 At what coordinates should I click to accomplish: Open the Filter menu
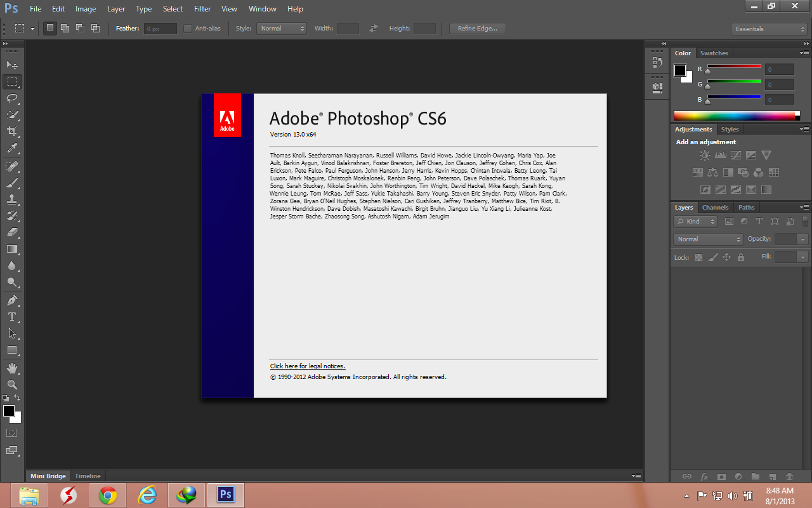pyautogui.click(x=202, y=9)
